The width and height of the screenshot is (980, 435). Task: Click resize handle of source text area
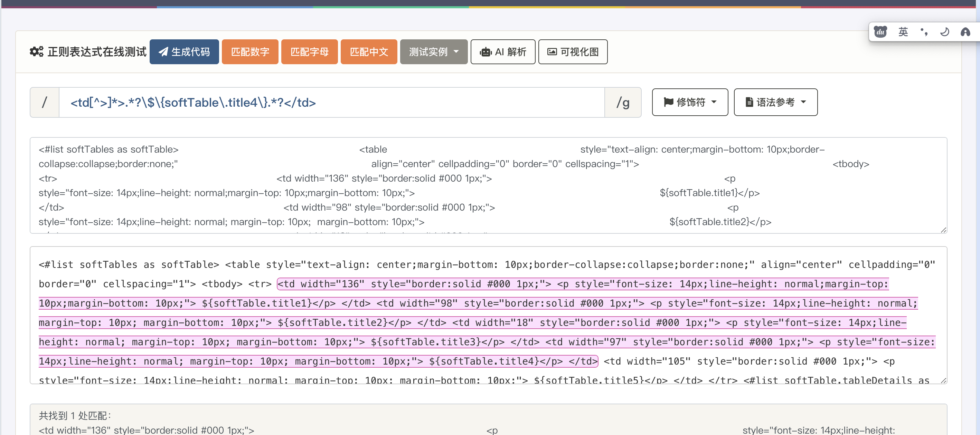[x=943, y=230]
